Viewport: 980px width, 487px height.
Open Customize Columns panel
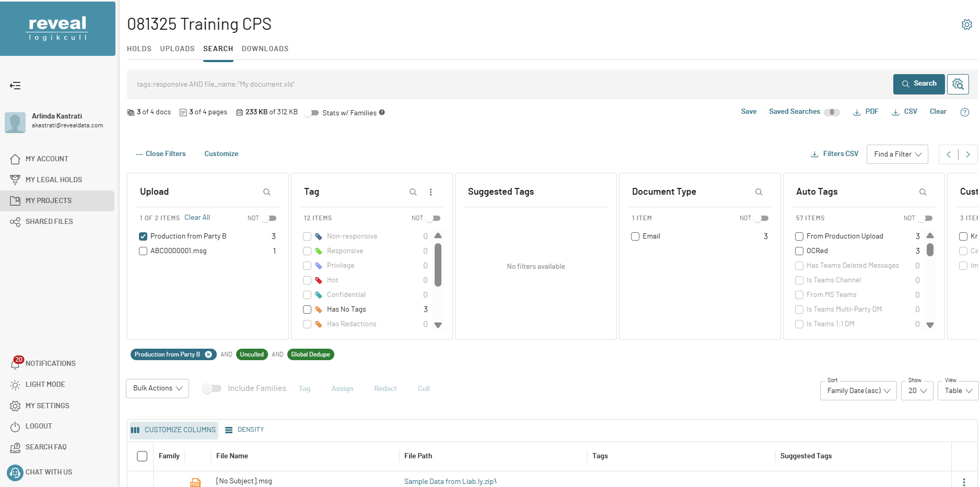pyautogui.click(x=173, y=430)
